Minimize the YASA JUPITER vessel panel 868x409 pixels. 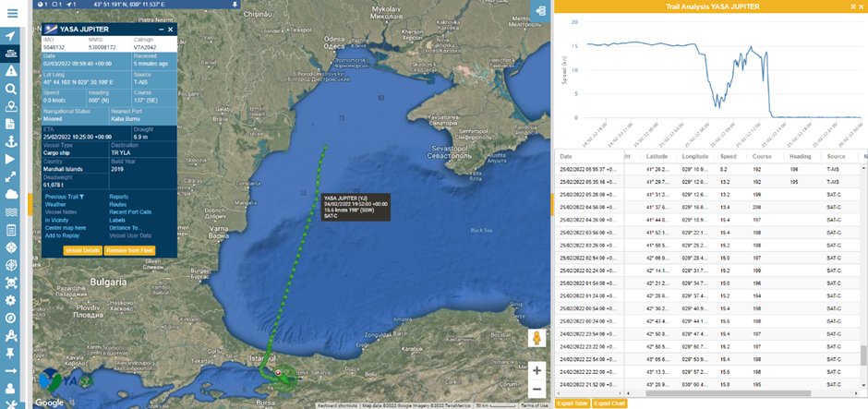point(161,30)
